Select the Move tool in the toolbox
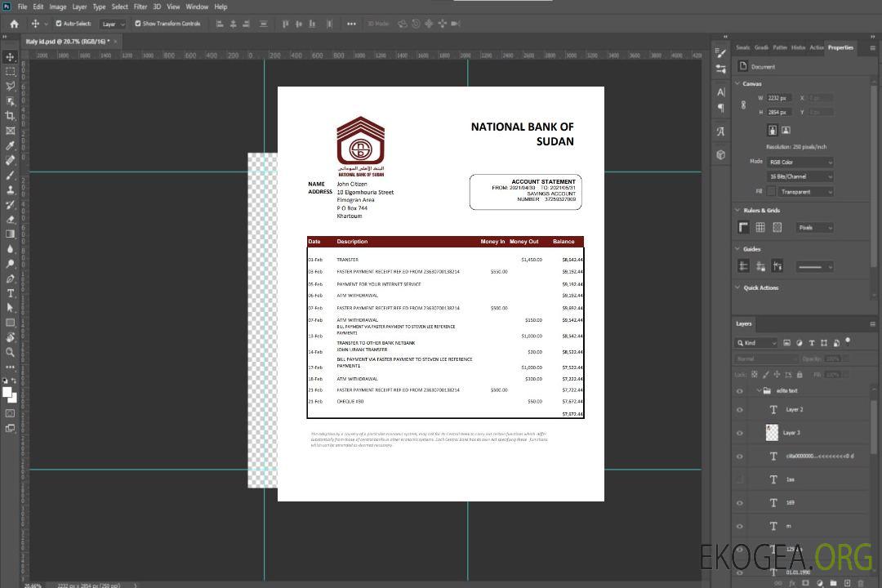Screen dimensions: 882x588 click(10, 57)
